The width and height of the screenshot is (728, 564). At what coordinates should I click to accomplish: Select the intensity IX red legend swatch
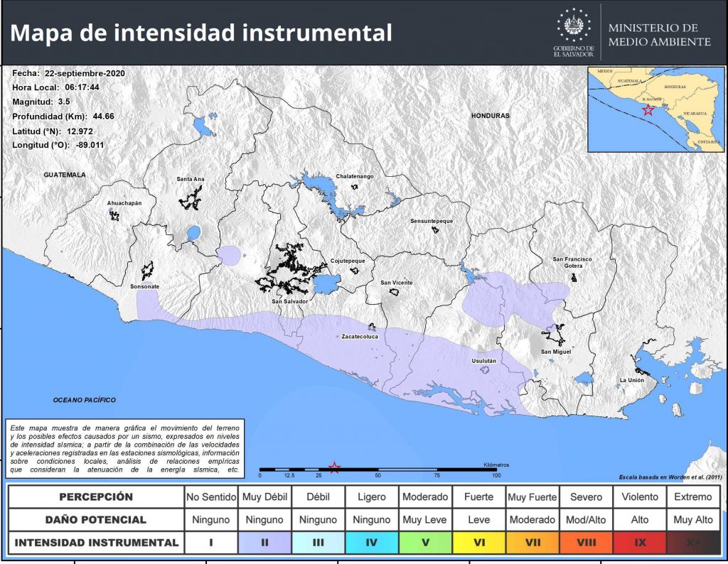point(639,543)
